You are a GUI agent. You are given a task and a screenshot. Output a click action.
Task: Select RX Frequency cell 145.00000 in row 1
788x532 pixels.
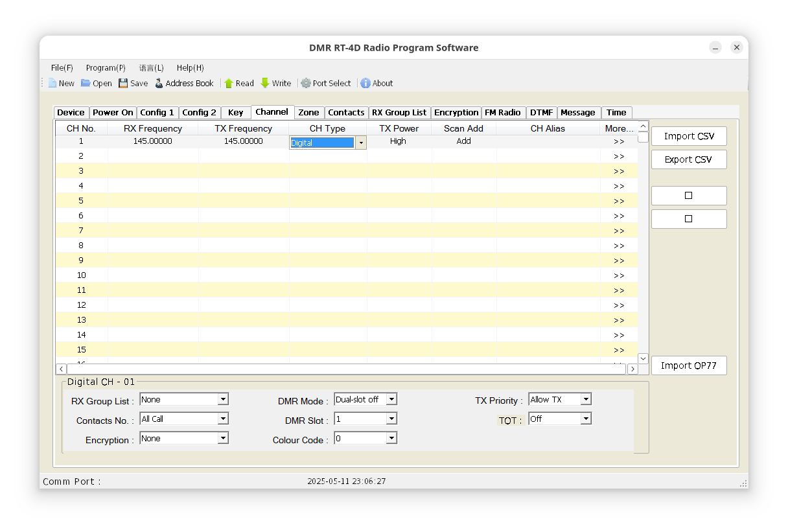(153, 141)
